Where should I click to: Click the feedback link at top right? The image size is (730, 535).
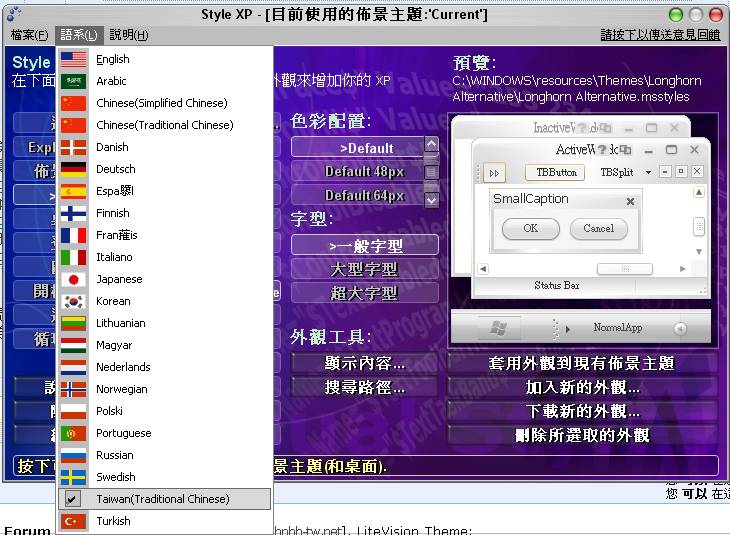(659, 34)
